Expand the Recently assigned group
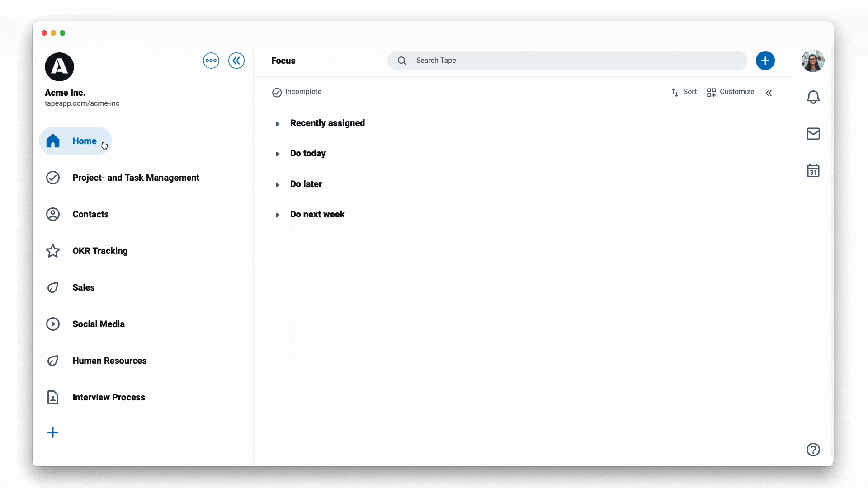 278,123
